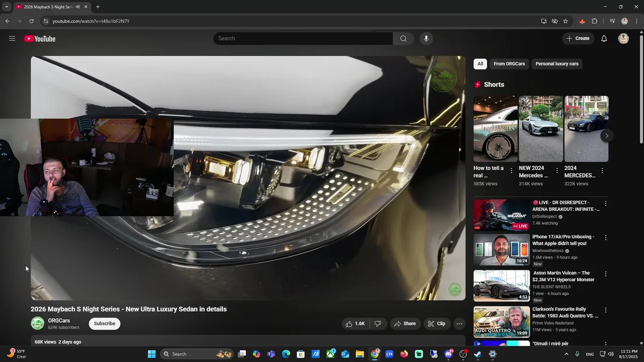Select the All filter chip
644x362 pixels.
click(480, 64)
